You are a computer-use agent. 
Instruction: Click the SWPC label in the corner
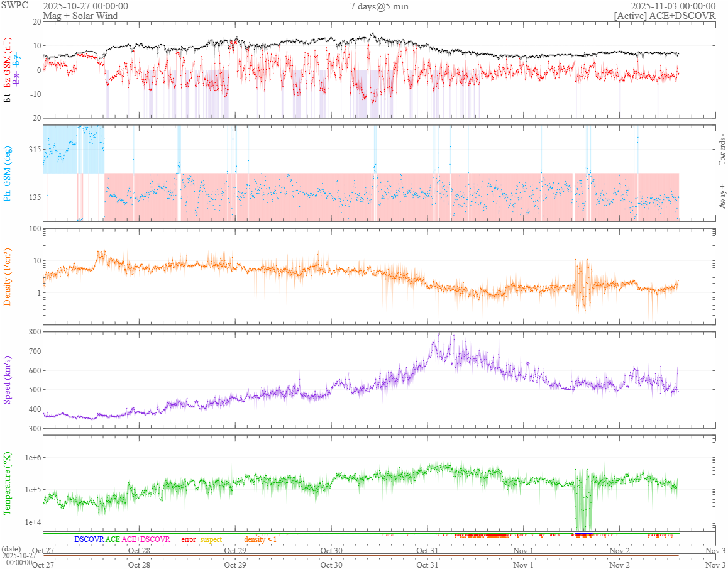(14, 6)
